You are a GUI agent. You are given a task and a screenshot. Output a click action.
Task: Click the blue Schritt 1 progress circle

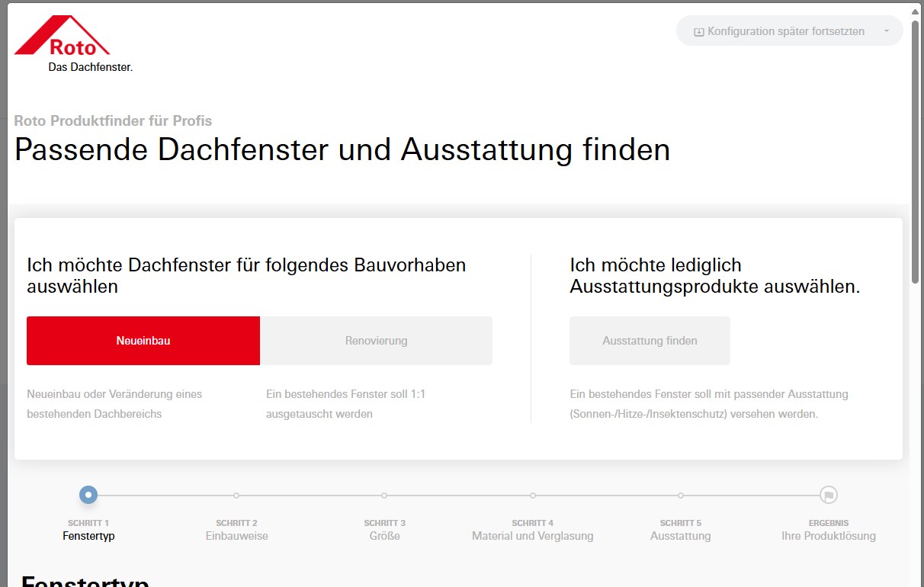88,496
